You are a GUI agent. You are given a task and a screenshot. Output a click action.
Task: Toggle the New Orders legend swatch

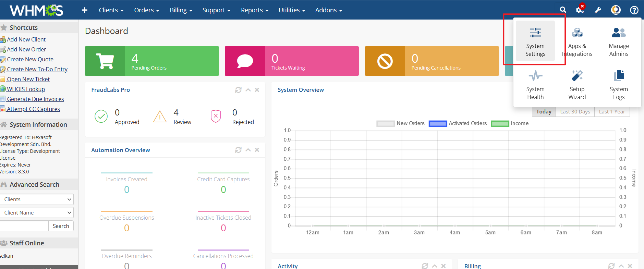click(x=385, y=124)
